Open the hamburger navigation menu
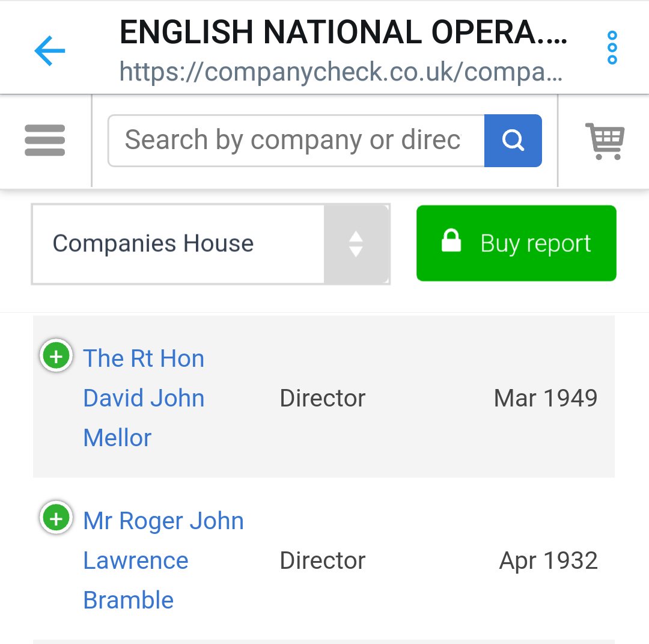Image resolution: width=649 pixels, height=644 pixels. coord(45,140)
